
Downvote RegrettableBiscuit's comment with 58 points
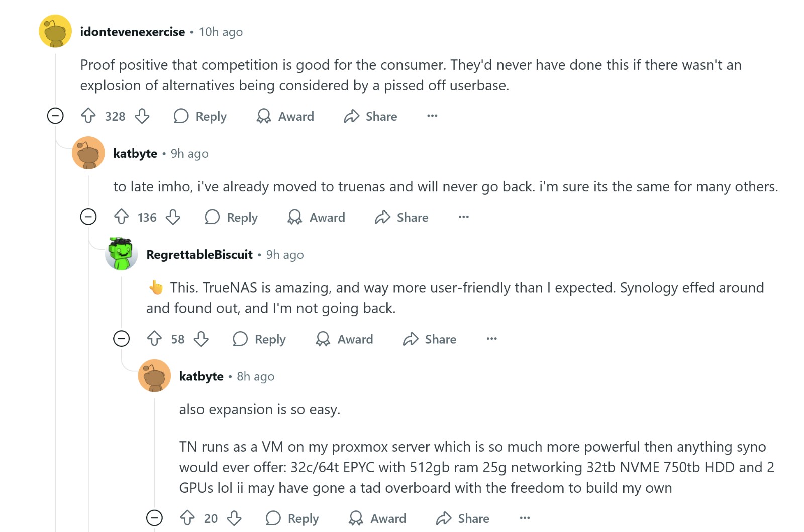click(201, 339)
